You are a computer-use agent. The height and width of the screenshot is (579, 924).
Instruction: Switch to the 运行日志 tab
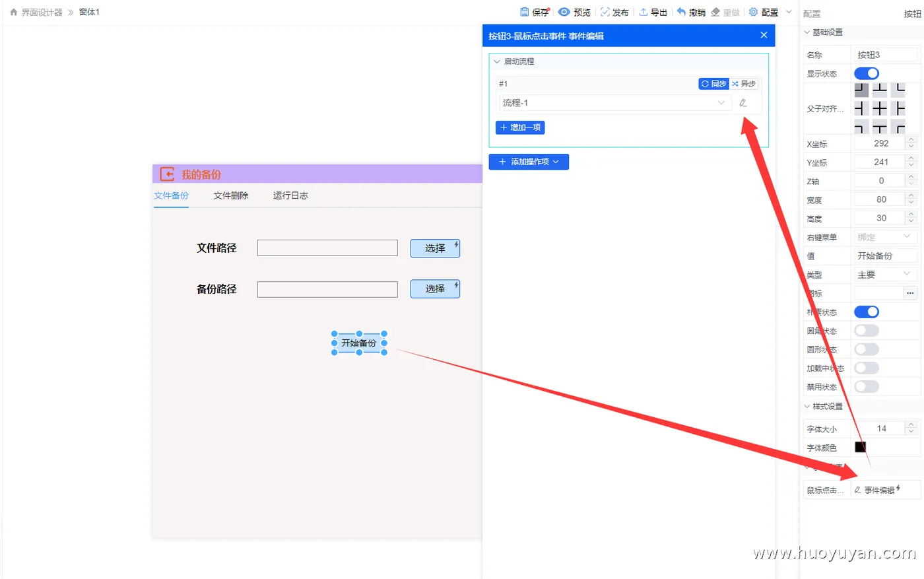click(x=290, y=195)
